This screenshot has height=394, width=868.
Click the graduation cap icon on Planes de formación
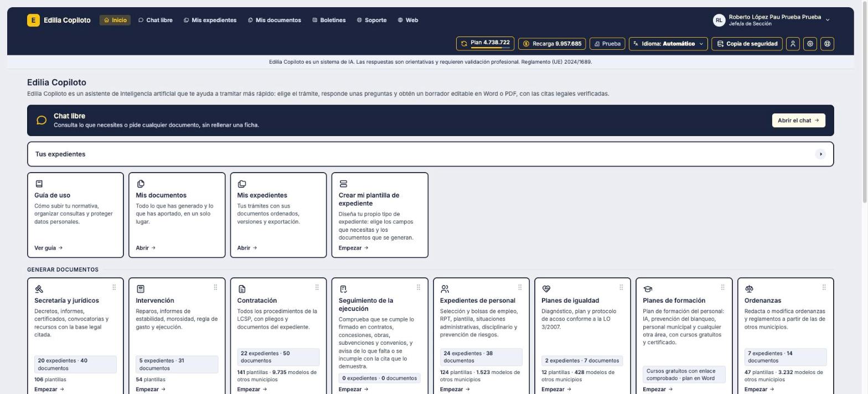pos(648,289)
